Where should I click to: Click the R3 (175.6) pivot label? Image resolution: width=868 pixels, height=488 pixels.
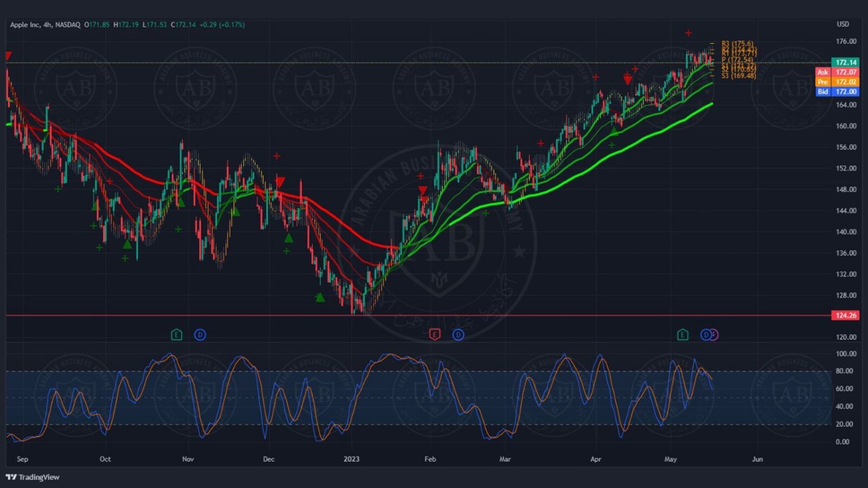tap(737, 44)
